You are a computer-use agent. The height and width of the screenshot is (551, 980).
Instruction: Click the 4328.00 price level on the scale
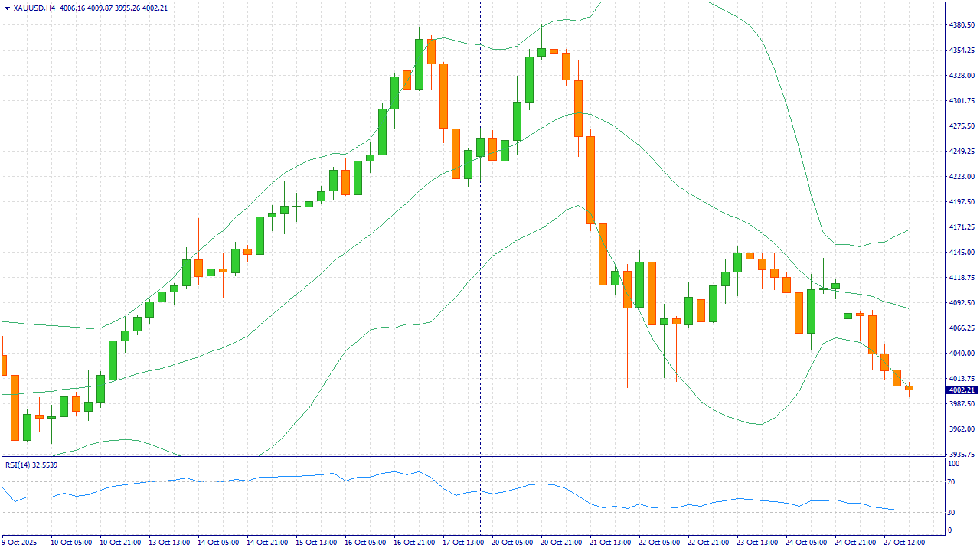[961, 76]
